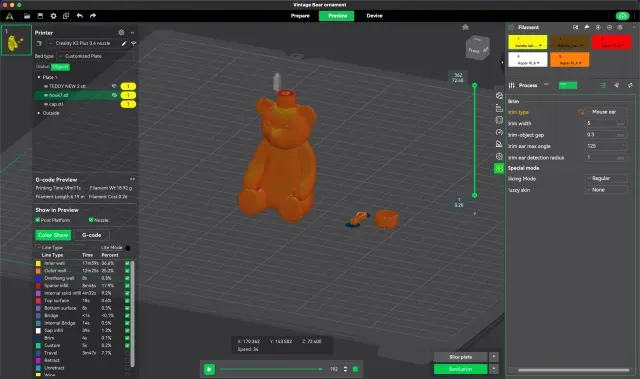
Task: Click the G-code button
Action: tap(91, 235)
